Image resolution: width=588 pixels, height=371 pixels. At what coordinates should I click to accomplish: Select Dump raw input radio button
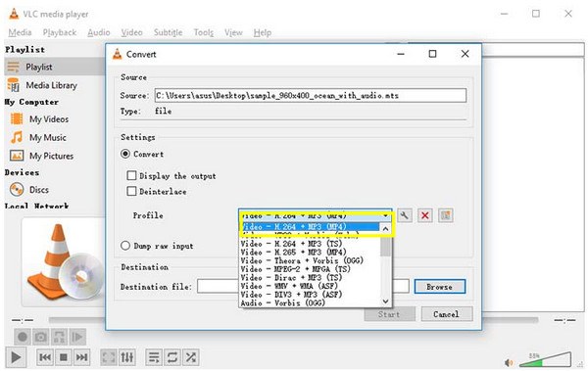(x=125, y=246)
